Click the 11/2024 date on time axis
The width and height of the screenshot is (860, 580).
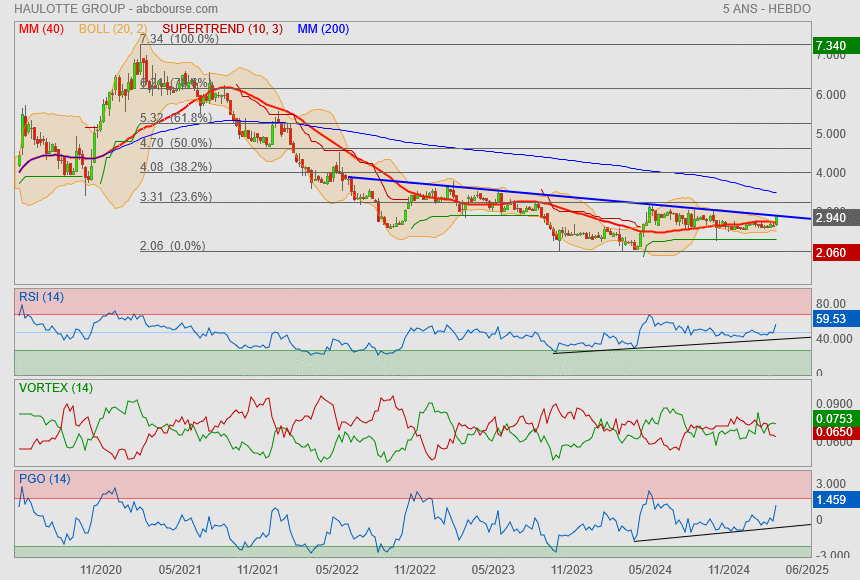tap(728, 570)
